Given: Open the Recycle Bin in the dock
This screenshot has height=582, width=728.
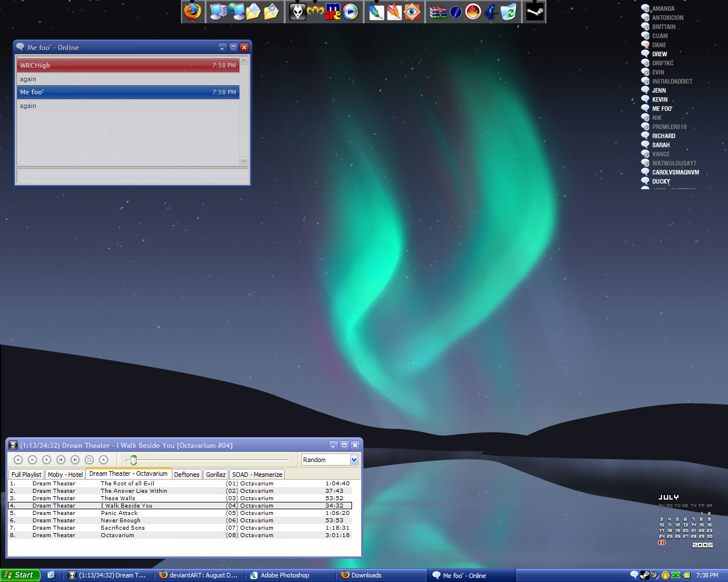Looking at the screenshot, I should [x=508, y=11].
